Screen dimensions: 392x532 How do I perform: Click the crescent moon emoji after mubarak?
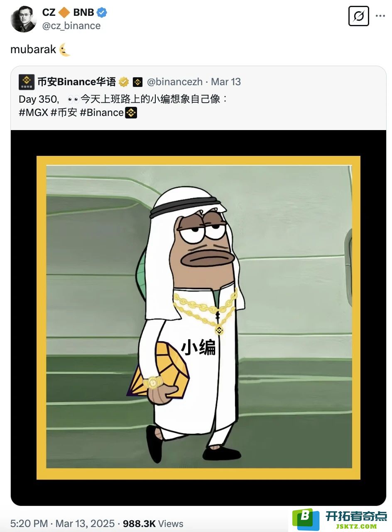(x=64, y=49)
